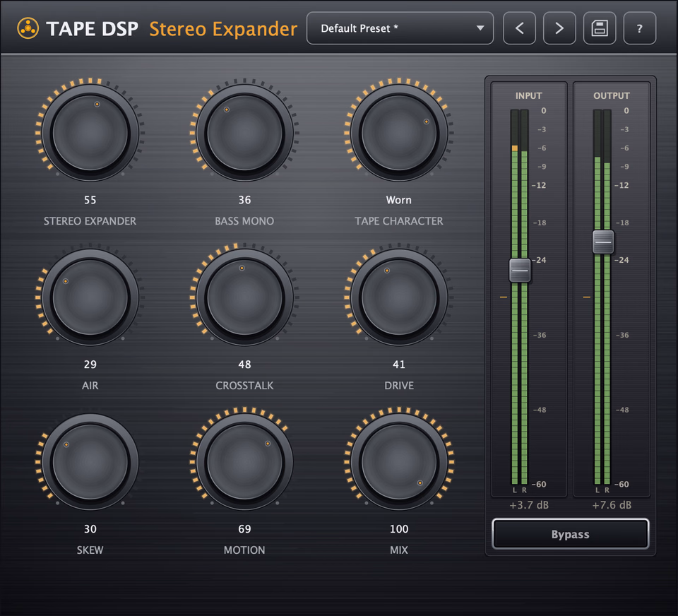This screenshot has width=678, height=616.
Task: Click the CROSSTALK knob label
Action: (245, 386)
